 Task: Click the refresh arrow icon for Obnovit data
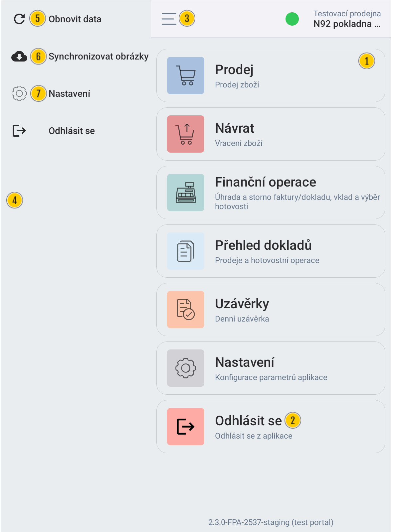[19, 19]
